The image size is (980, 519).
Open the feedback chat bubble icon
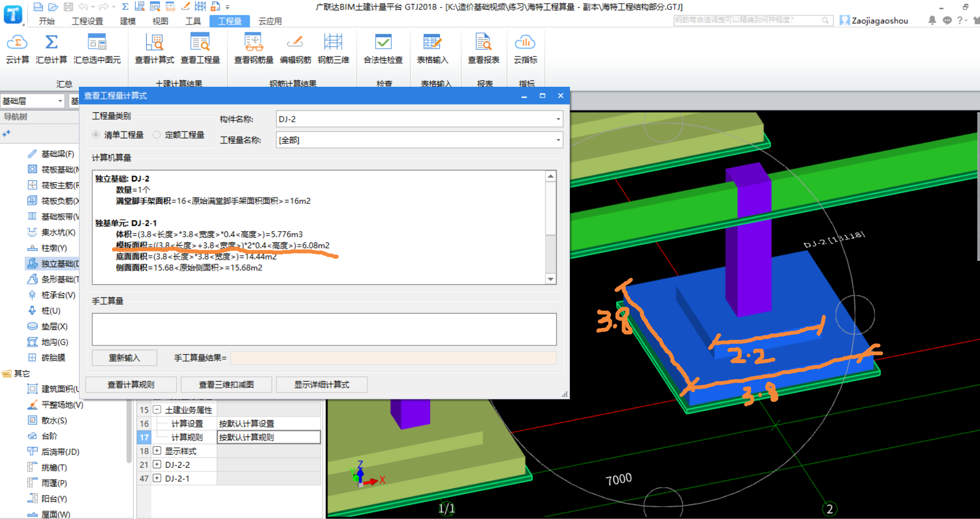pos(947,20)
